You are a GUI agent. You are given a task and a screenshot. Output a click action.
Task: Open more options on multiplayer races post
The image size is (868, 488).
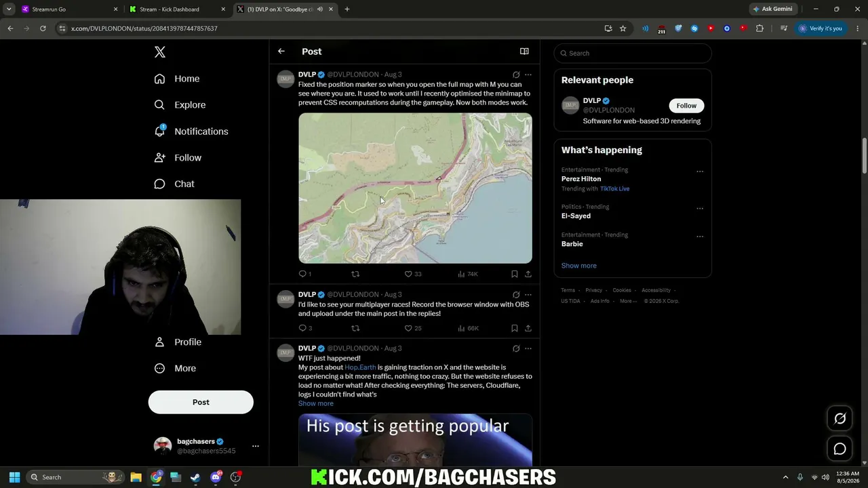(x=528, y=295)
